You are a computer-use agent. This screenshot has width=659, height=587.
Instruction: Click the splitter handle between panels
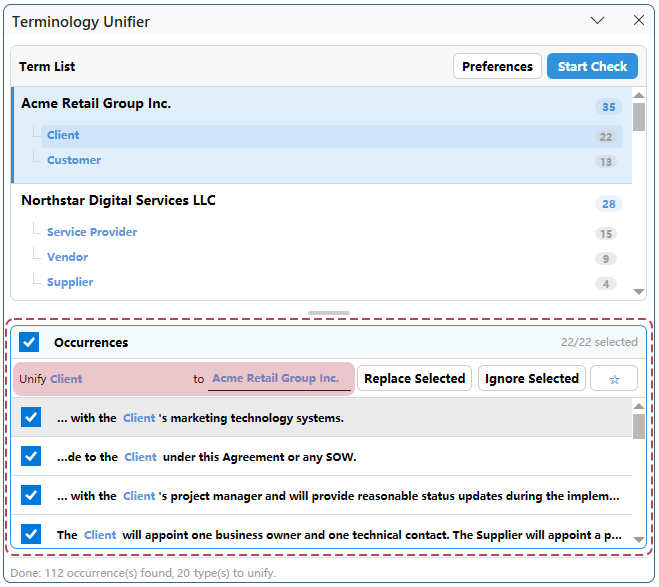click(x=329, y=313)
